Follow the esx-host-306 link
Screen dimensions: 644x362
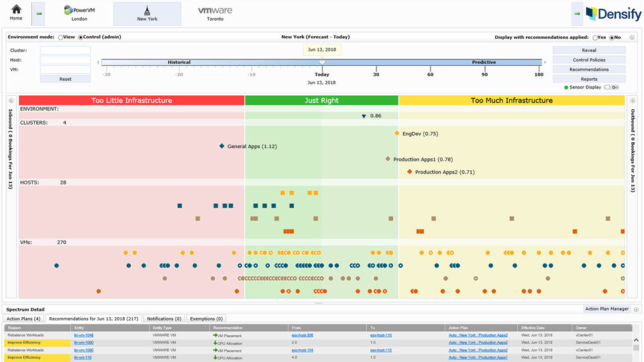coord(303,335)
